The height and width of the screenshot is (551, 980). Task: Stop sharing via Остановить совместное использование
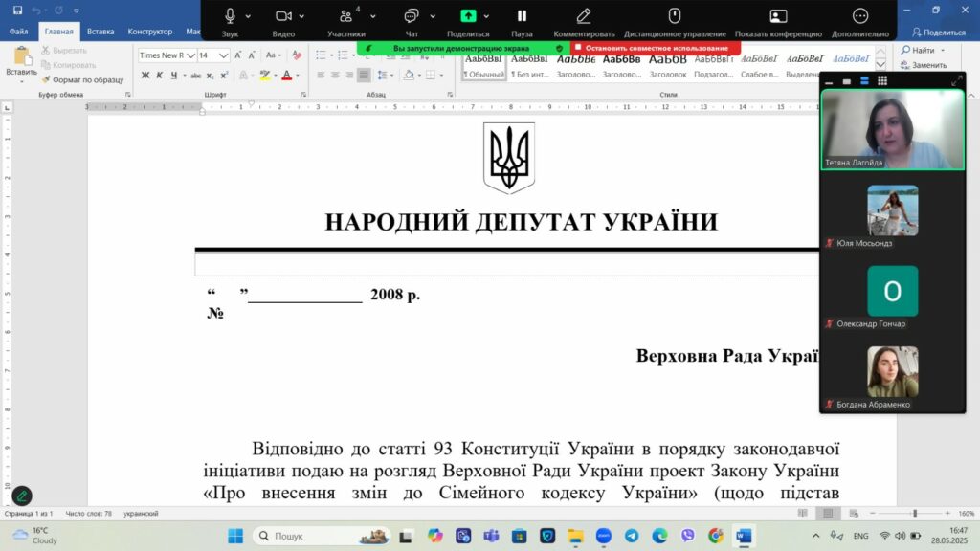click(x=655, y=48)
